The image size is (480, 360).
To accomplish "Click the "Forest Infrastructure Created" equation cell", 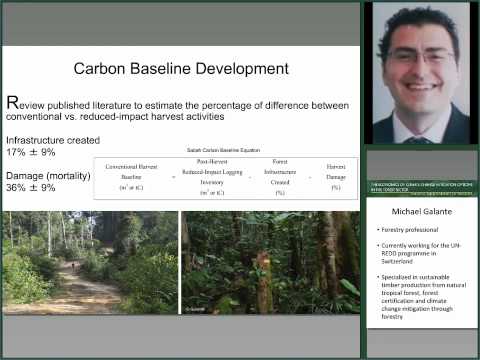I will click(x=280, y=177).
